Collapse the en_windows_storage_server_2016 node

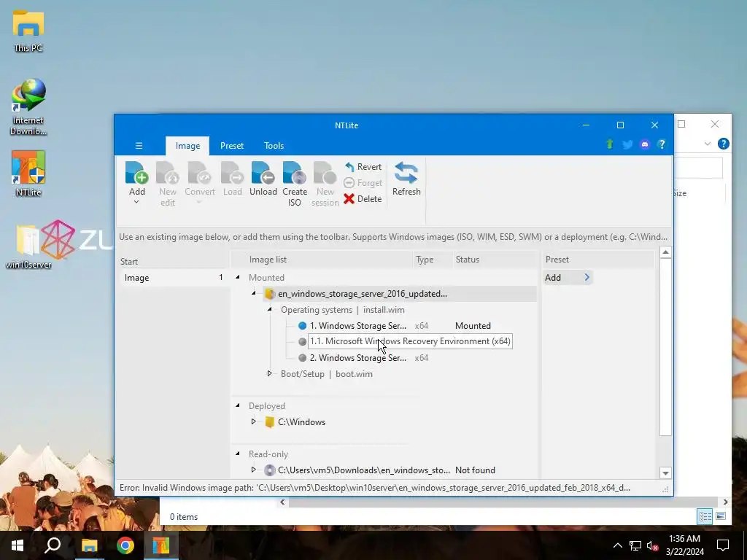pyautogui.click(x=253, y=293)
